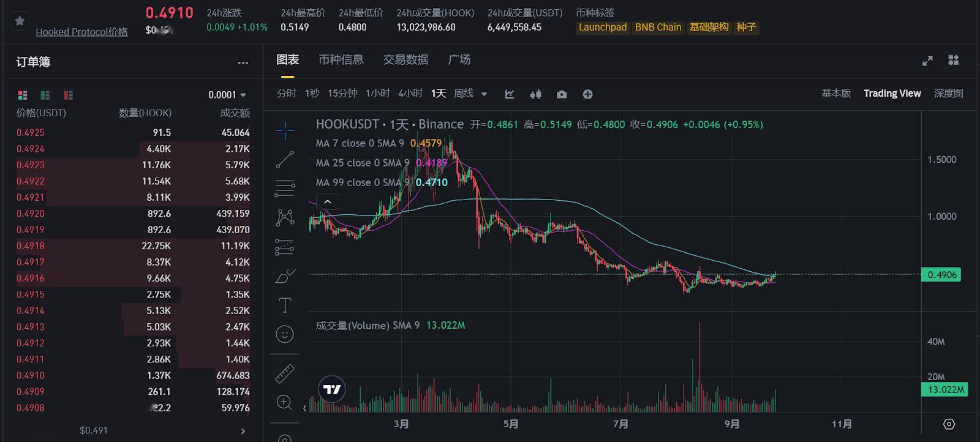Select the ruler measure tool
Screen dimensions: 980x442
click(285, 373)
